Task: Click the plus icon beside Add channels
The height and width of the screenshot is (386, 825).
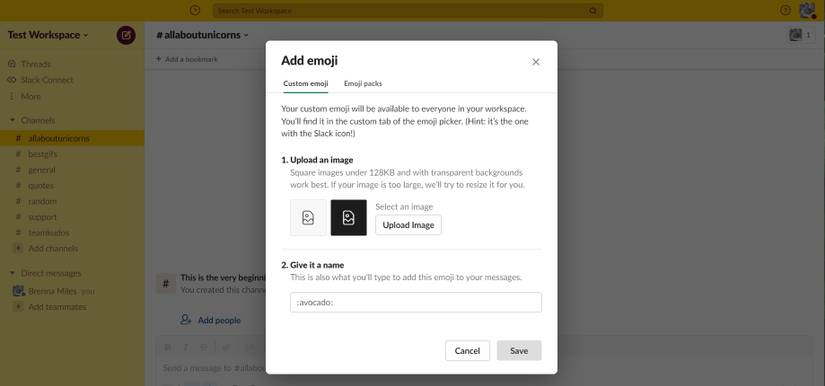Action: (x=18, y=248)
